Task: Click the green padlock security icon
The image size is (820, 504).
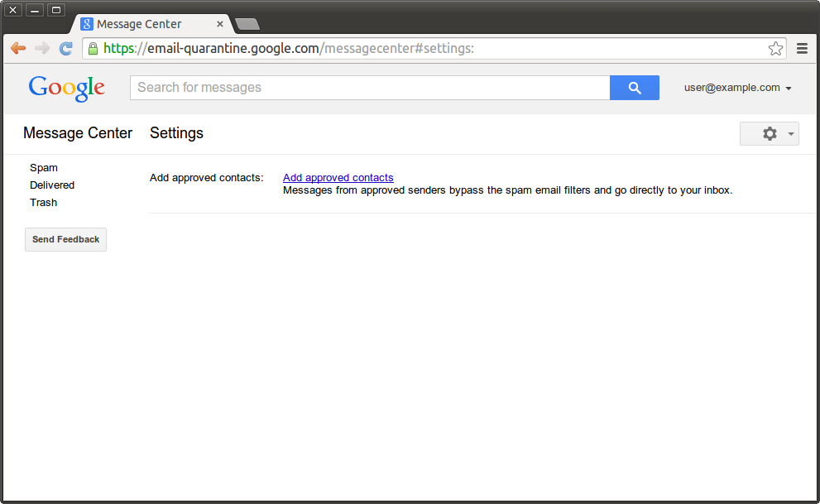Action: click(x=93, y=49)
